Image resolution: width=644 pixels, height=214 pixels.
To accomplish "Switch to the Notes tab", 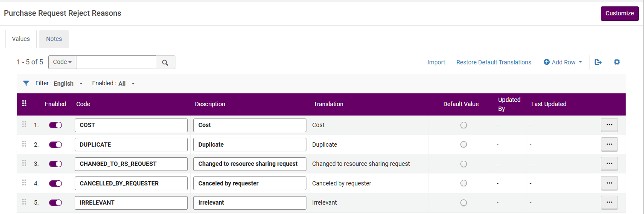I will [x=54, y=39].
